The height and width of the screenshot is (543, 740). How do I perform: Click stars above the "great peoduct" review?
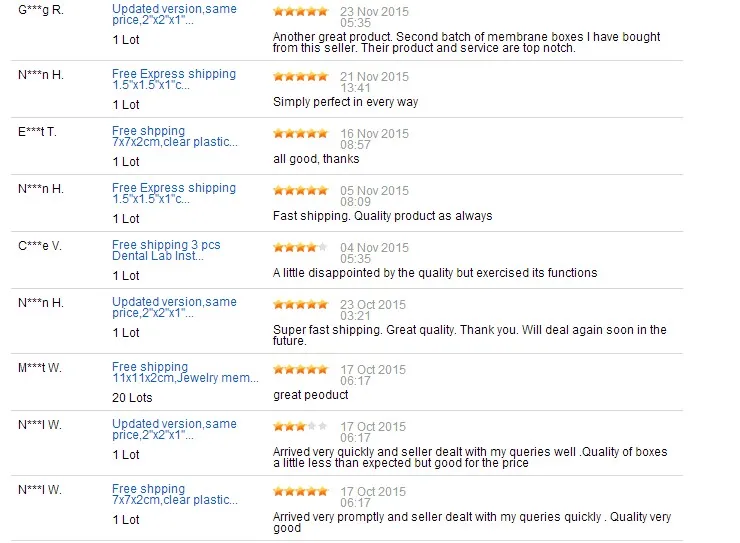coord(300,369)
